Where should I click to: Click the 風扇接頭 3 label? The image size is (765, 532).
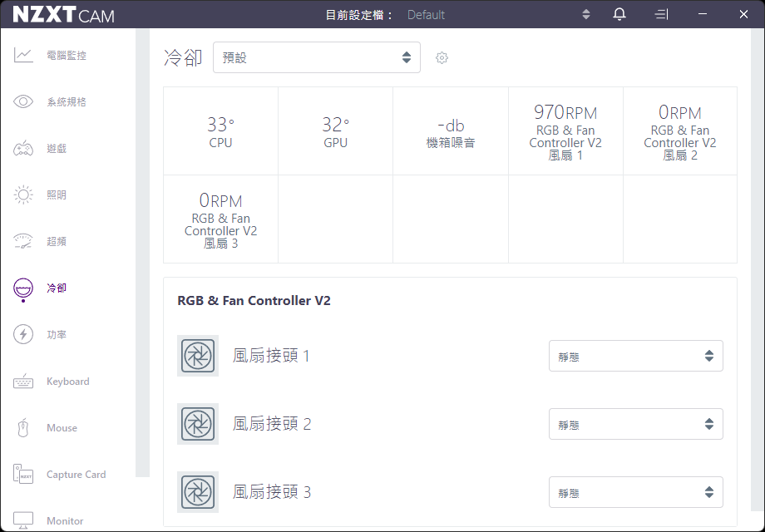tap(272, 492)
